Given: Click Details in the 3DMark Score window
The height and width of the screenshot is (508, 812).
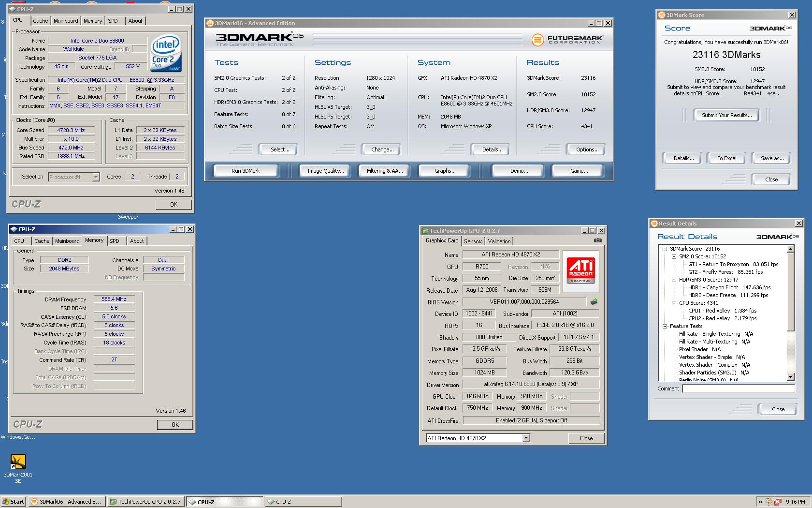Looking at the screenshot, I should click(x=683, y=158).
